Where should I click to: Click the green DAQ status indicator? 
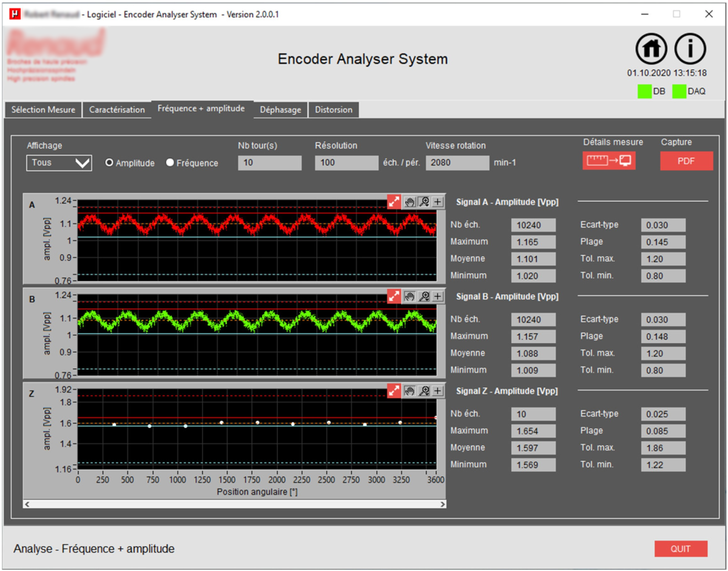coord(679,92)
